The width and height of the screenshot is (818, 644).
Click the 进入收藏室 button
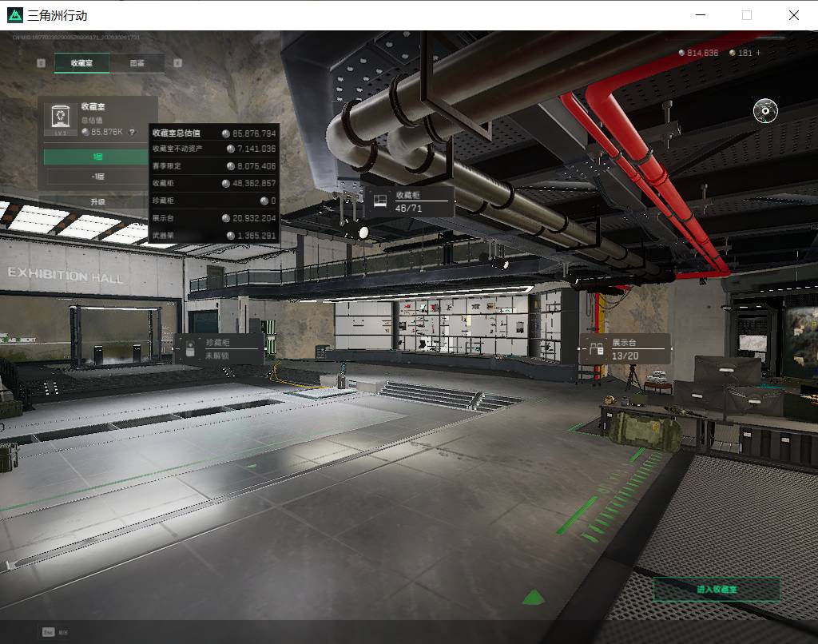717,589
